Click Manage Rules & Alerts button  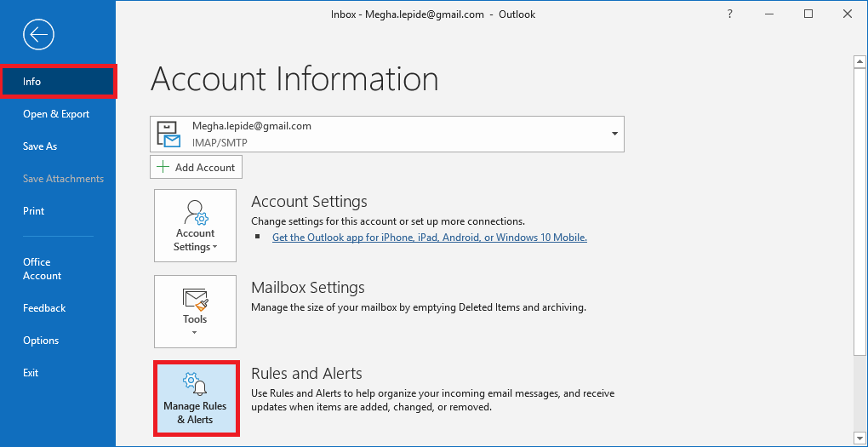(196, 398)
